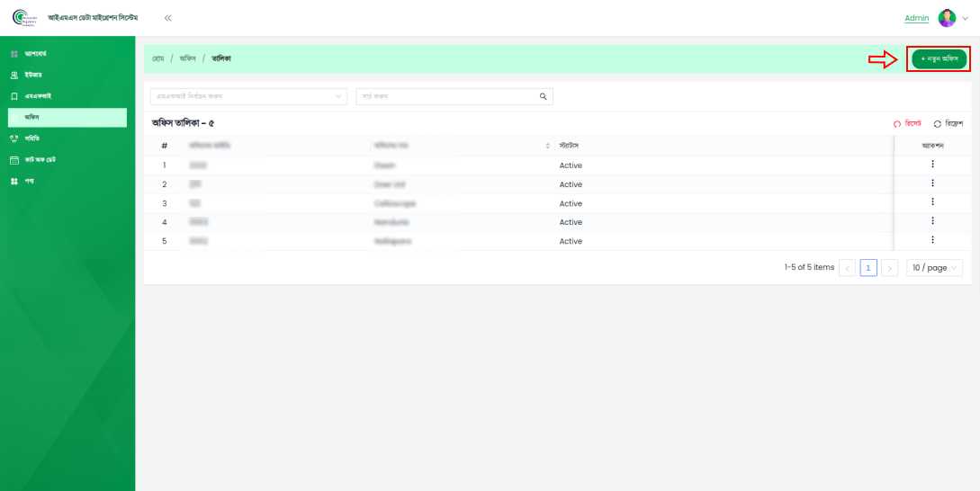Sort the table by office name column

[547, 146]
